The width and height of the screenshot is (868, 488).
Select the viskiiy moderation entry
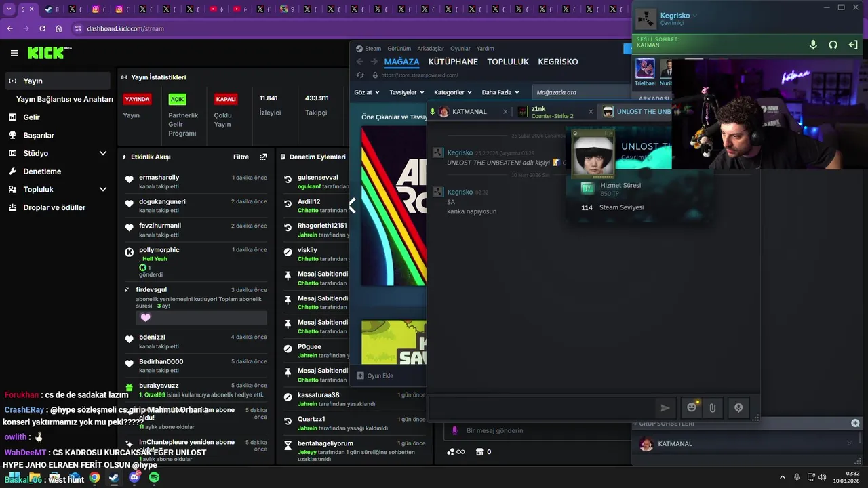316,254
